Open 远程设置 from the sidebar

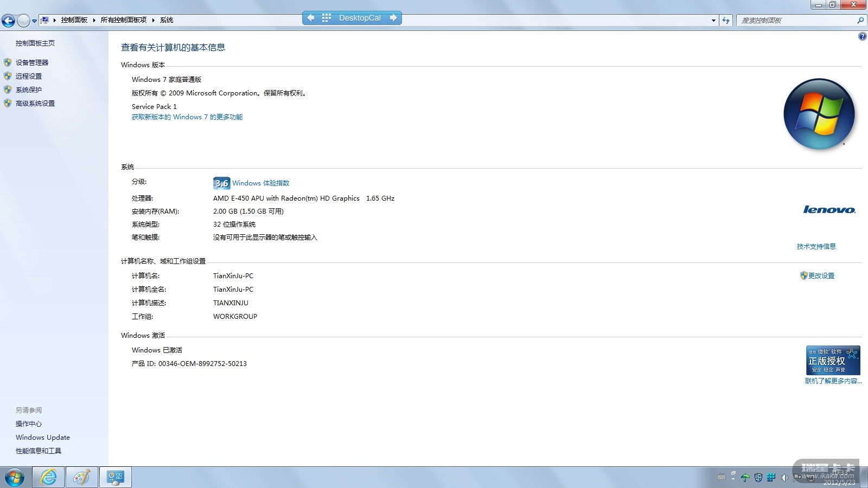(x=29, y=76)
